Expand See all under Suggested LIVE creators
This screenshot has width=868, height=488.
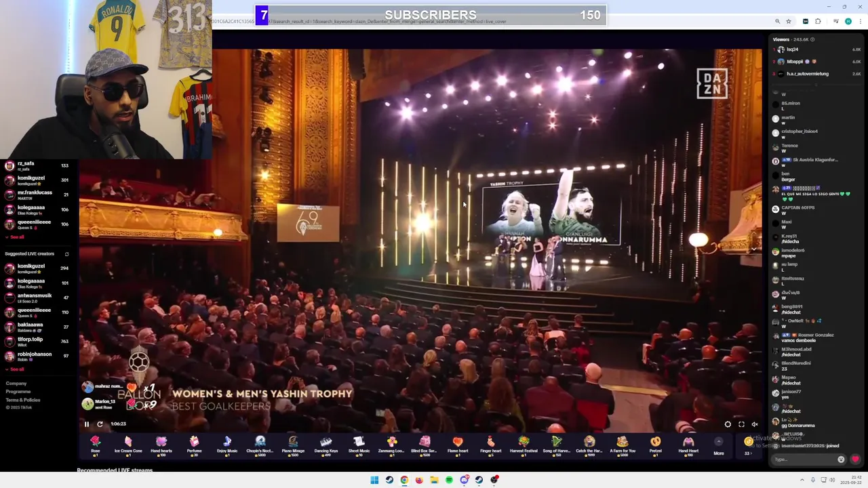point(16,369)
